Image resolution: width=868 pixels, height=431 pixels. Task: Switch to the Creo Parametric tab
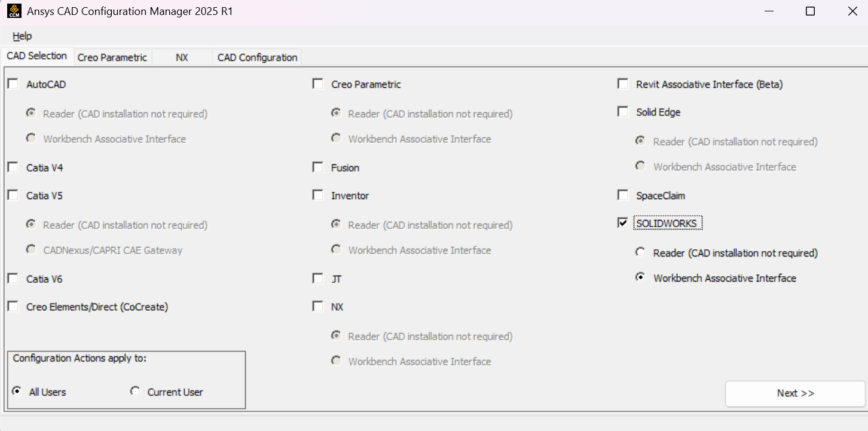[112, 57]
